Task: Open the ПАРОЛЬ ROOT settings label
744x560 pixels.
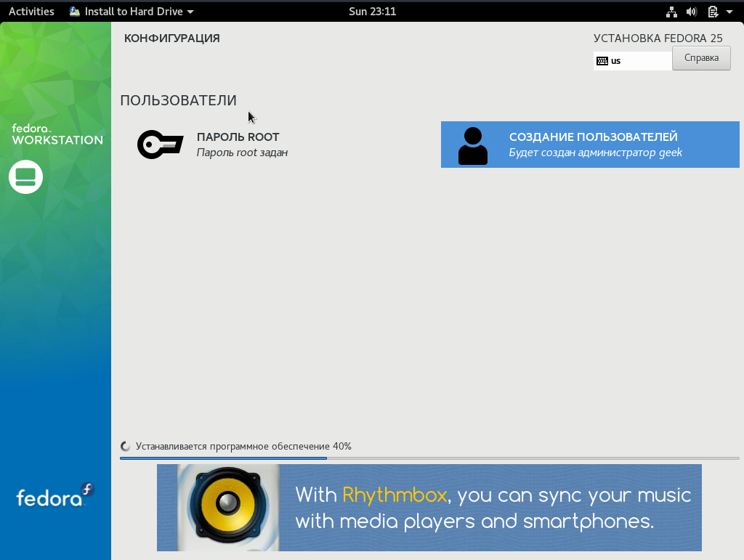Action: [238, 137]
